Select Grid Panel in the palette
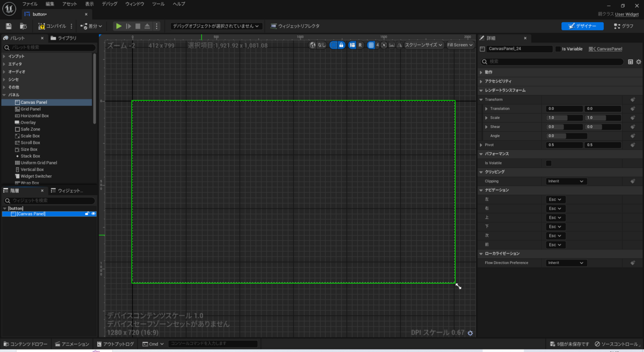This screenshot has height=352, width=644. (x=31, y=109)
